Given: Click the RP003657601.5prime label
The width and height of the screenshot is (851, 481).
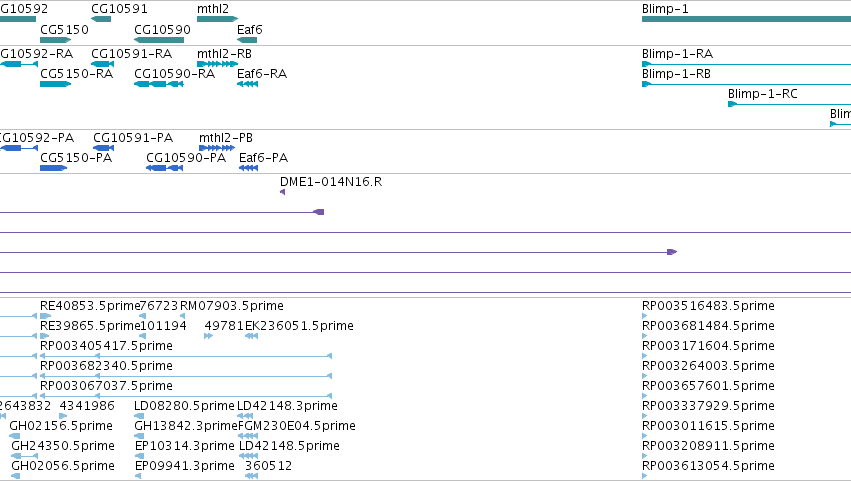Looking at the screenshot, I should click(708, 386).
